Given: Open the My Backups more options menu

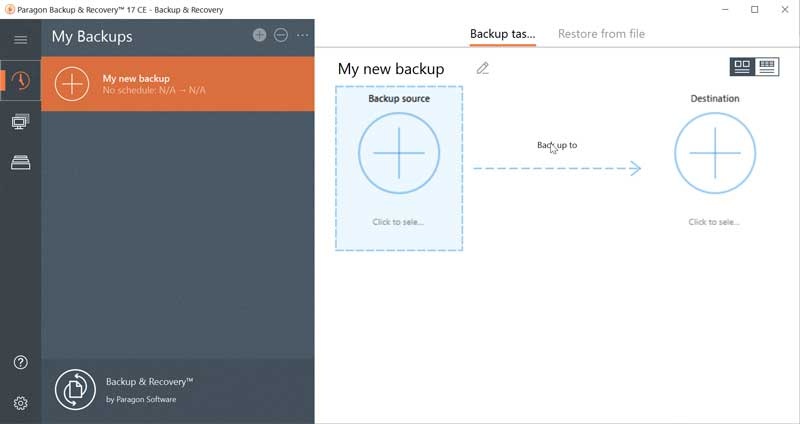Looking at the screenshot, I should (303, 35).
